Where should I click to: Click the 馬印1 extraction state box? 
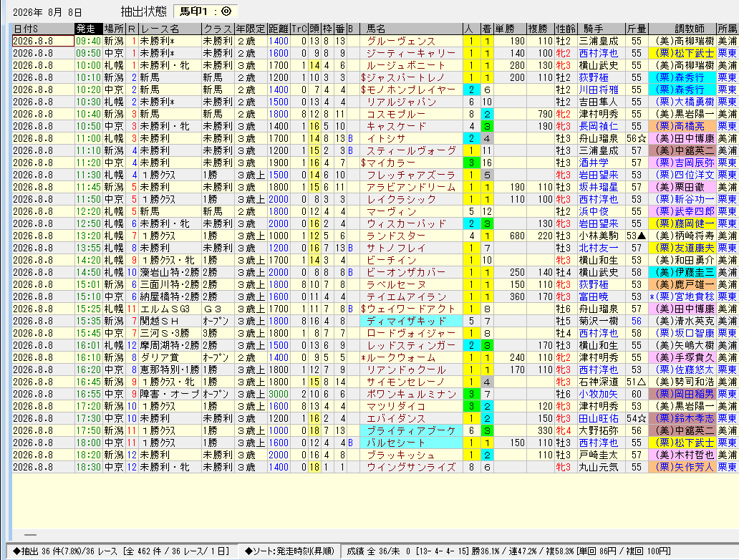pos(206,11)
